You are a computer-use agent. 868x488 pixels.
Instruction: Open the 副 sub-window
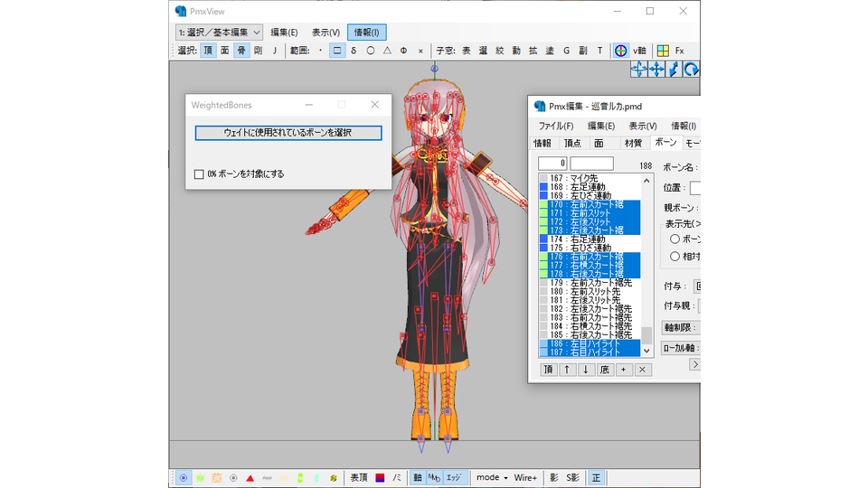[583, 51]
